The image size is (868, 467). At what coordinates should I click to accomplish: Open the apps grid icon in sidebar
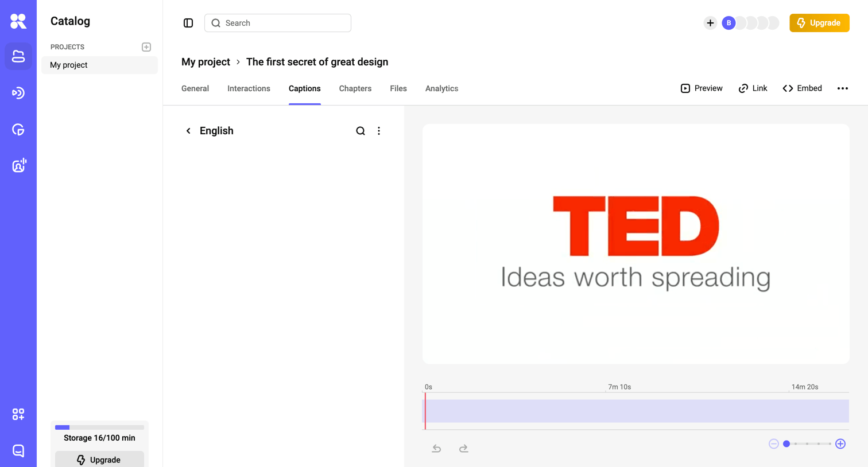click(x=18, y=414)
